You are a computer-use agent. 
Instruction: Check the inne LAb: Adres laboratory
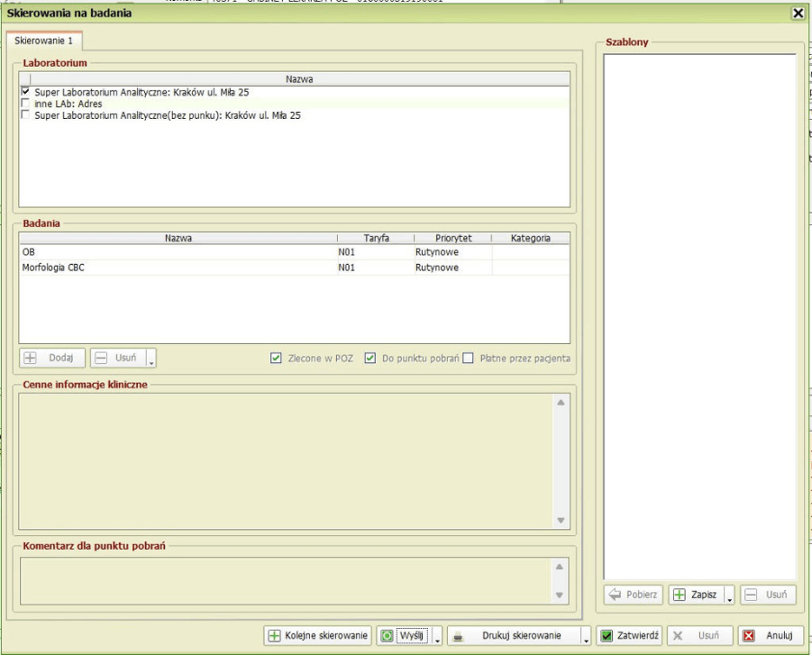25,103
